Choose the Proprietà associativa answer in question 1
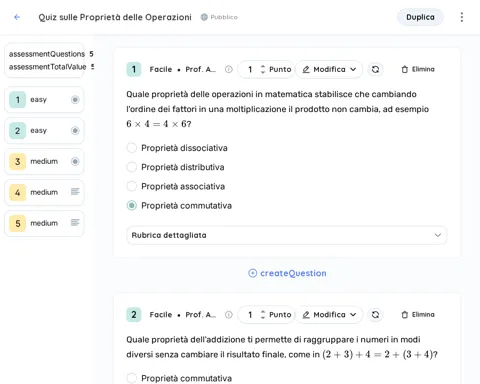This screenshot has height=384, width=480. pyautogui.click(x=132, y=186)
